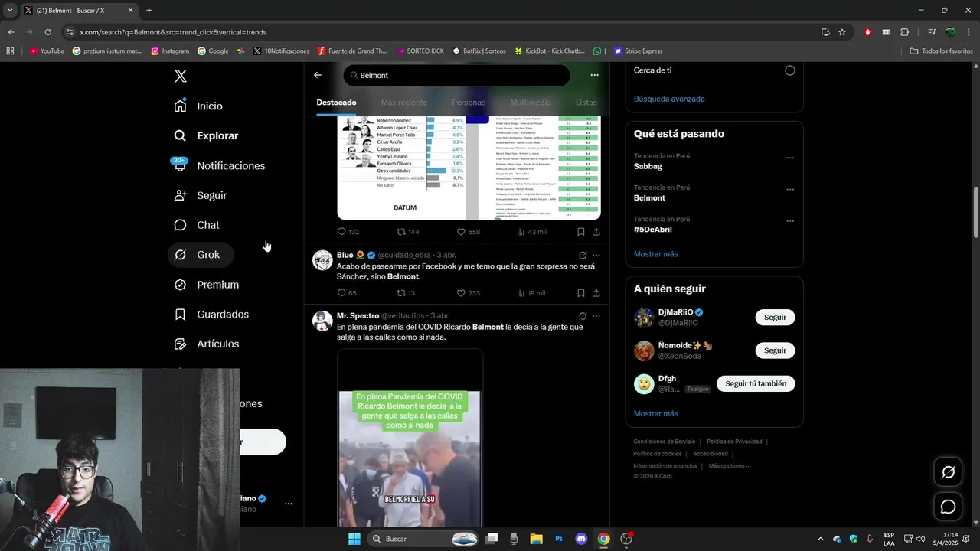Select the Cerca de ti radio button
Image resolution: width=980 pixels, height=551 pixels.
click(789, 70)
